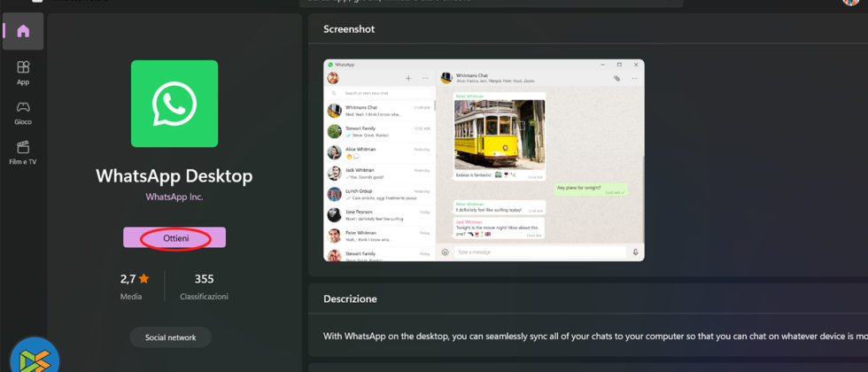Click the microphone icon in WhatsApp preview

click(635, 252)
